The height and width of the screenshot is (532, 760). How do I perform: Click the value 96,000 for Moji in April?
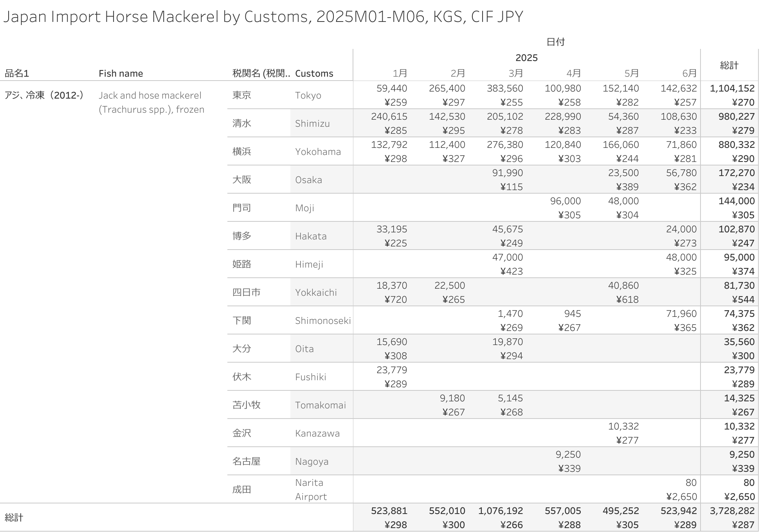(565, 201)
